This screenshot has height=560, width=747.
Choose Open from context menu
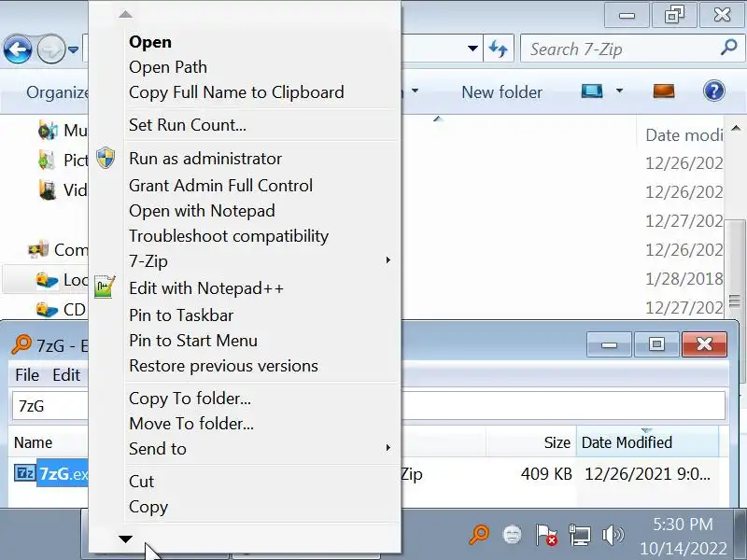coord(150,42)
